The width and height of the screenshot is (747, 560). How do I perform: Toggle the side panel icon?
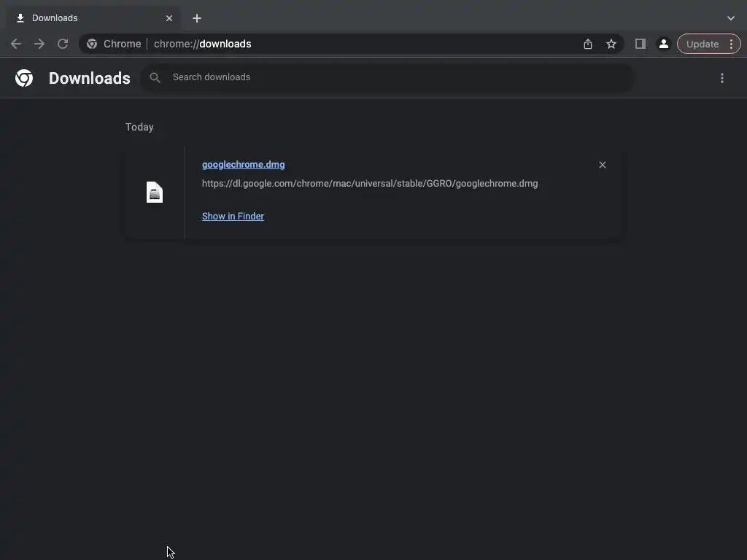(x=640, y=44)
